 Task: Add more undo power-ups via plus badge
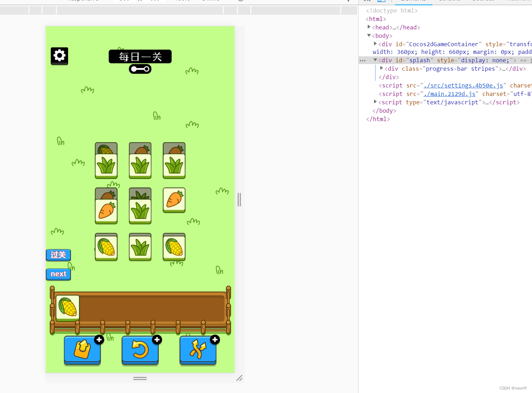point(157,339)
